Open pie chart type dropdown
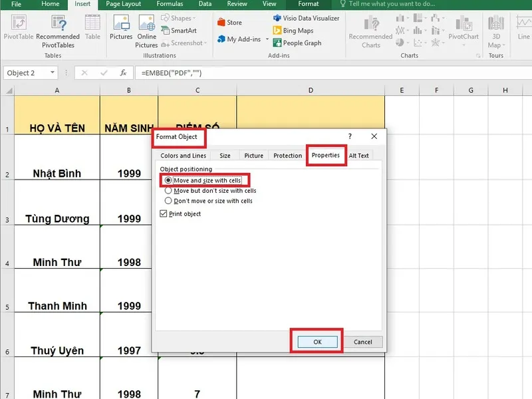532x399 pixels. [x=403, y=43]
